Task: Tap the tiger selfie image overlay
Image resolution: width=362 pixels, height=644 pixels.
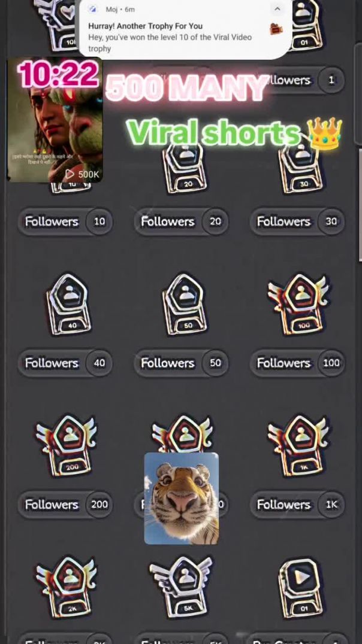Action: pos(182,498)
